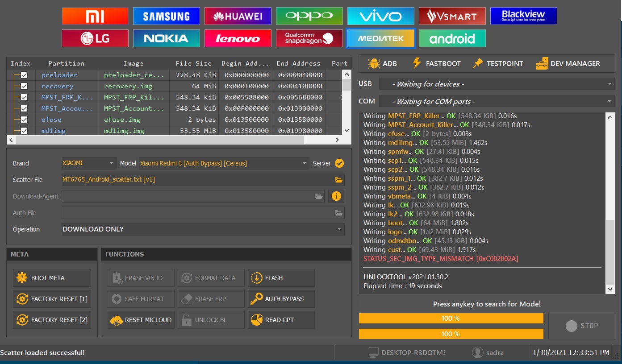Click BOOT META button
Image resolution: width=622 pixels, height=364 pixels.
click(x=52, y=278)
